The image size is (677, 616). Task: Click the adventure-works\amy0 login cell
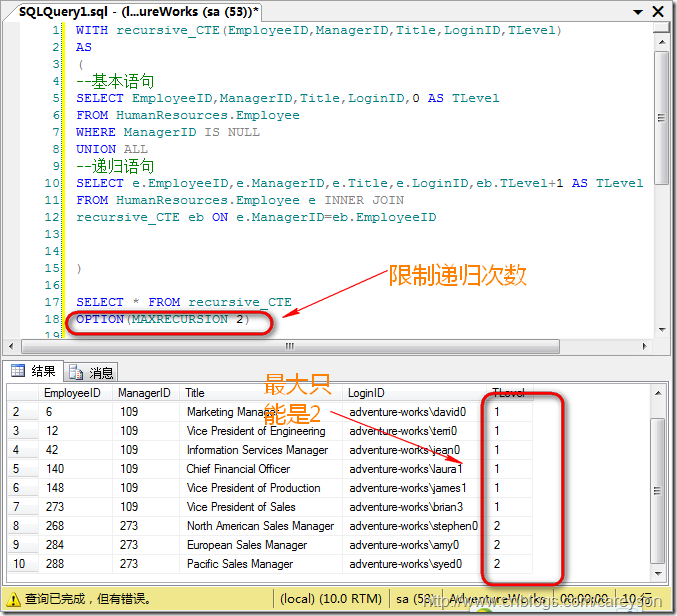[404, 545]
